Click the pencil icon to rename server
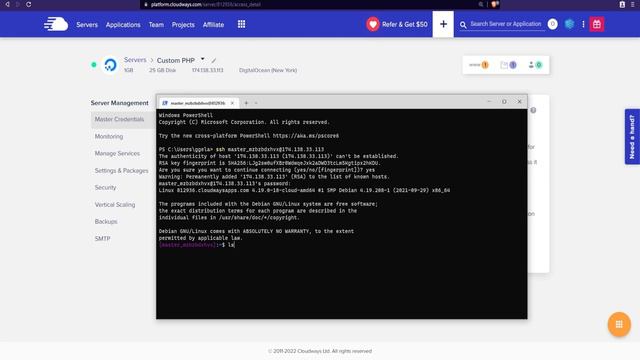 tap(213, 60)
